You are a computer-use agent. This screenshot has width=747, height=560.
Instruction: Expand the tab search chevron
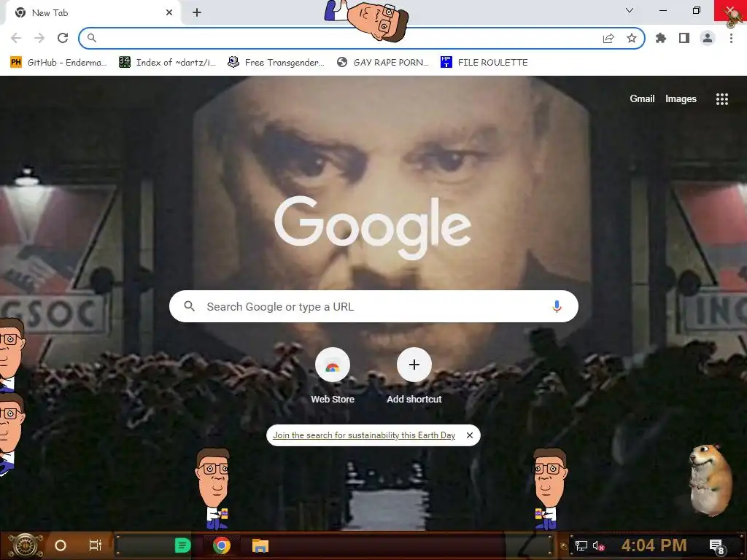pyautogui.click(x=630, y=10)
